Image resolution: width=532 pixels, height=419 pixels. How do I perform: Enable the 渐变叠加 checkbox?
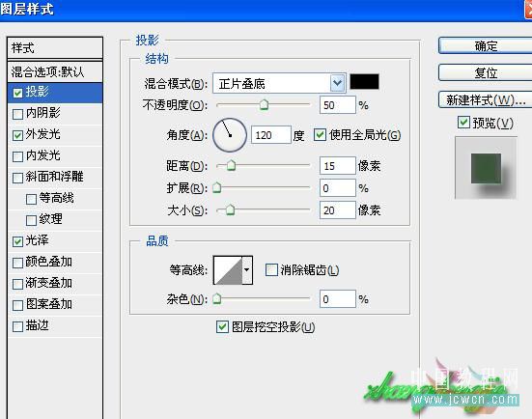[17, 284]
